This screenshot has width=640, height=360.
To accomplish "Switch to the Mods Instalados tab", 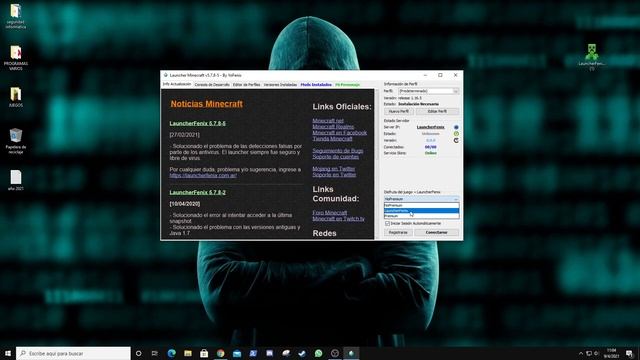I will pos(316,84).
